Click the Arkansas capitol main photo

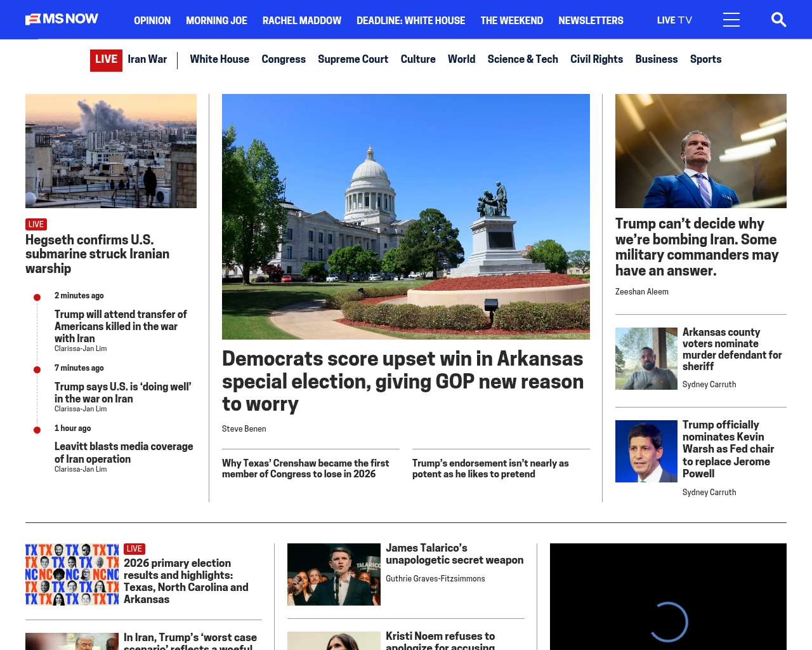click(405, 216)
